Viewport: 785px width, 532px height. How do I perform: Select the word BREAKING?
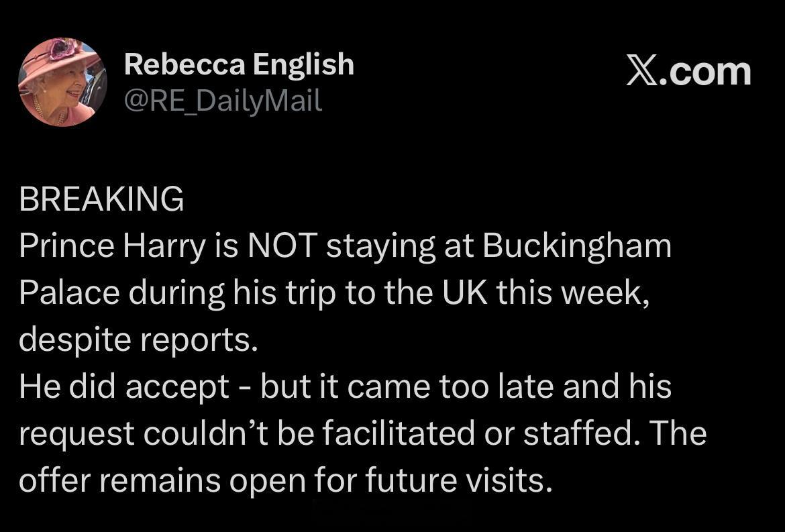(x=101, y=199)
